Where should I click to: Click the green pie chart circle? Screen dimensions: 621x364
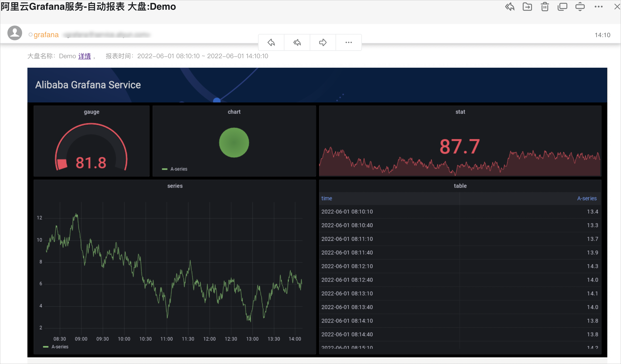(234, 142)
